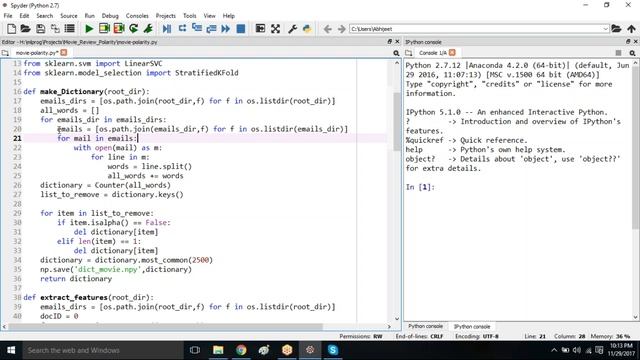Browse for a working directory
640x360 pixels.
click(x=616, y=29)
